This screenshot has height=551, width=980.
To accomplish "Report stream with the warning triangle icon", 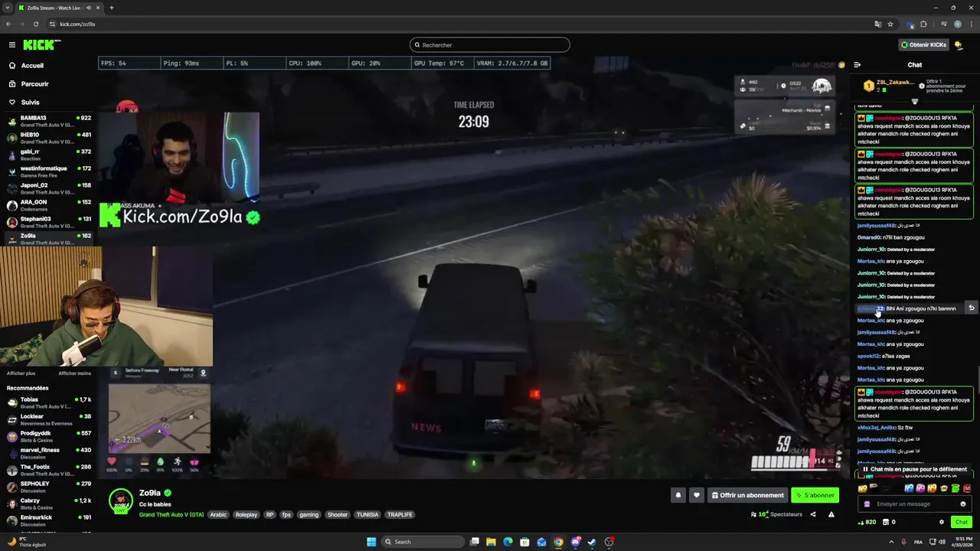I will 831,514.
